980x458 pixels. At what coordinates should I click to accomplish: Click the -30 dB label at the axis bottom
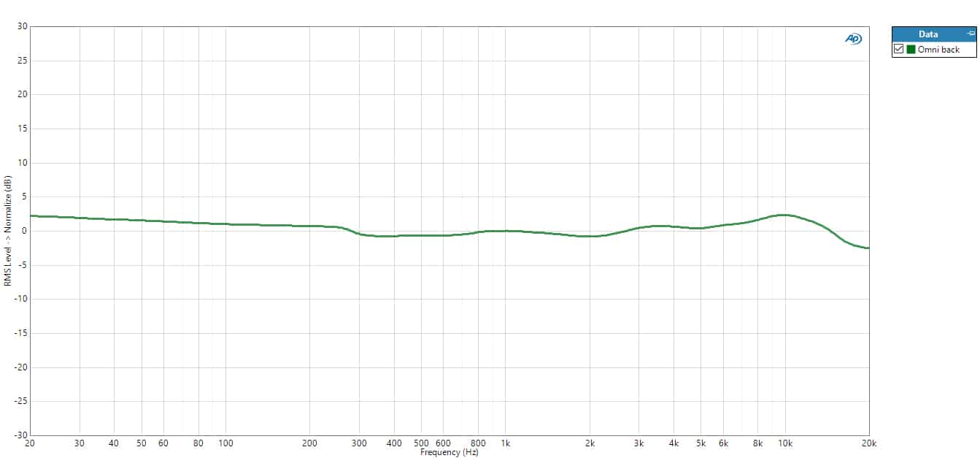click(x=20, y=435)
